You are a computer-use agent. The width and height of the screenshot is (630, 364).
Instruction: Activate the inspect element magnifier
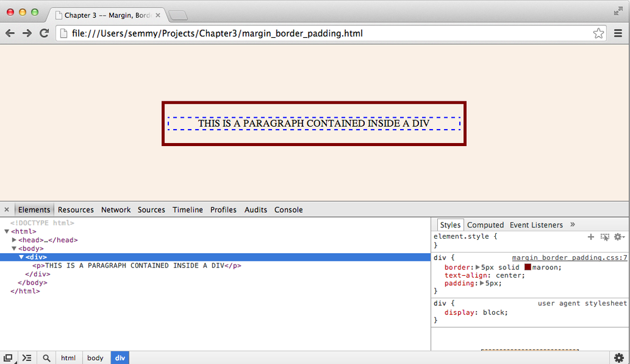(x=47, y=358)
